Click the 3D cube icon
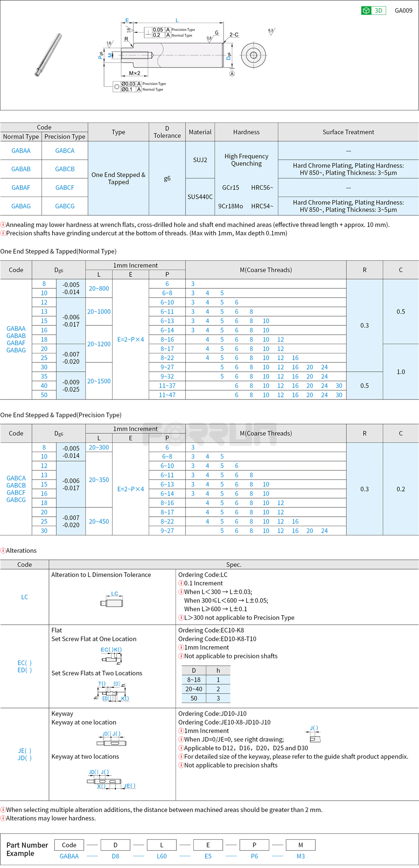This screenshot has height=868, width=419. point(366,11)
